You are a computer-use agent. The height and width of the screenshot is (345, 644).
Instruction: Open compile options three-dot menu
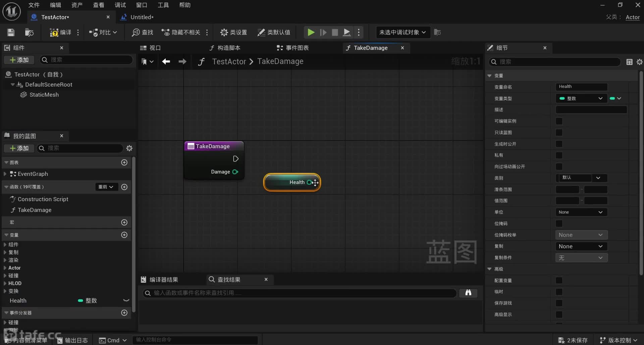pos(78,32)
